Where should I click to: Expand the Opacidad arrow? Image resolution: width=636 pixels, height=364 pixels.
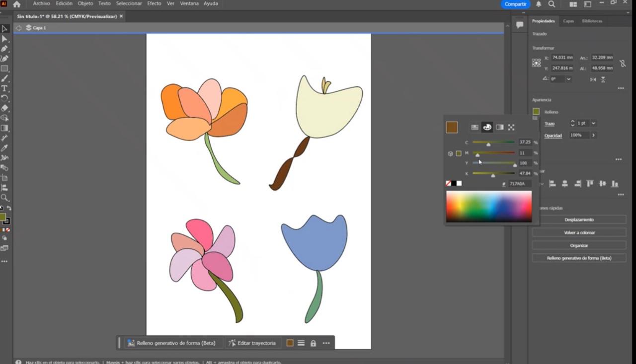click(x=593, y=135)
